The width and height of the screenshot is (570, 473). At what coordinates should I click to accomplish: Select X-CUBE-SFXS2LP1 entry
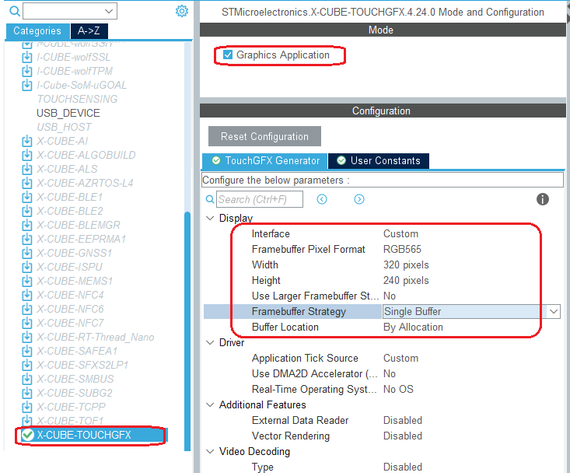[x=83, y=365]
